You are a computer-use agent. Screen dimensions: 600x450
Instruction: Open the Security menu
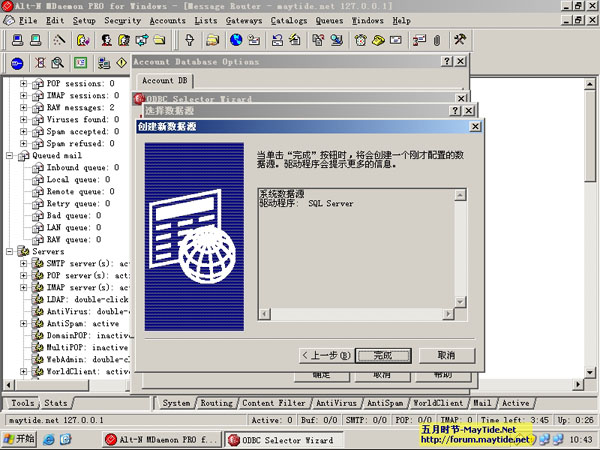pyautogui.click(x=122, y=20)
